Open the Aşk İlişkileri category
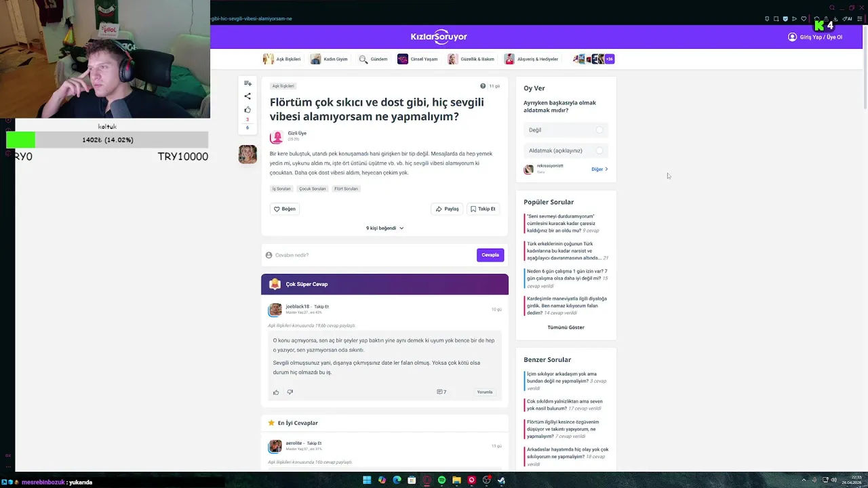Screen dimensions: 868x488 (281, 59)
